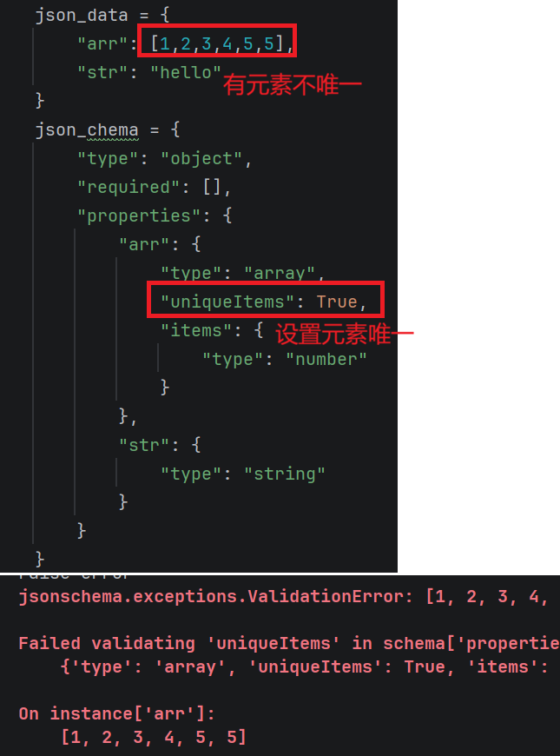Click the "uniqueItems" key
This screenshot has height=756, width=560.
point(227,302)
